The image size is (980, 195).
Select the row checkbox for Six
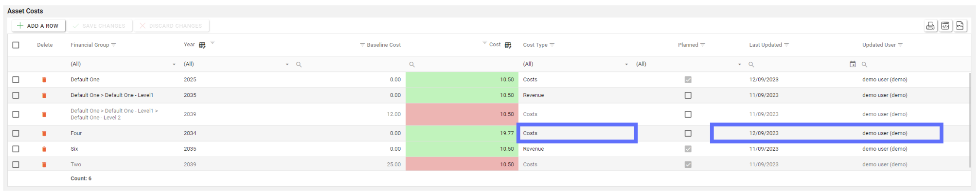[x=16, y=149]
